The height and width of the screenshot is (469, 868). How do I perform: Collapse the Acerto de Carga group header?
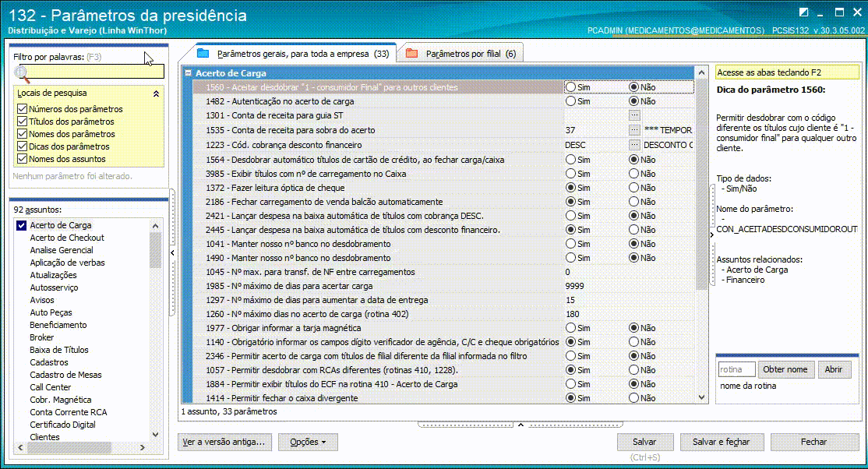pyautogui.click(x=189, y=72)
